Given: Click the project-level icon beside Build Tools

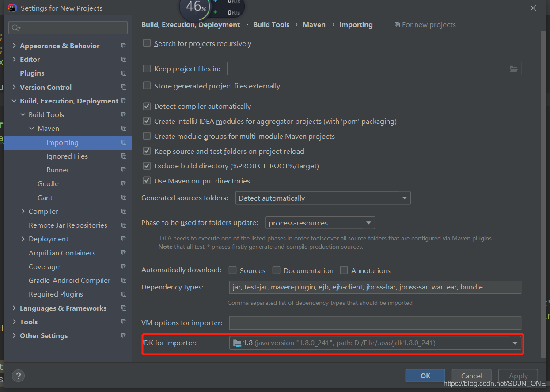Looking at the screenshot, I should (124, 114).
